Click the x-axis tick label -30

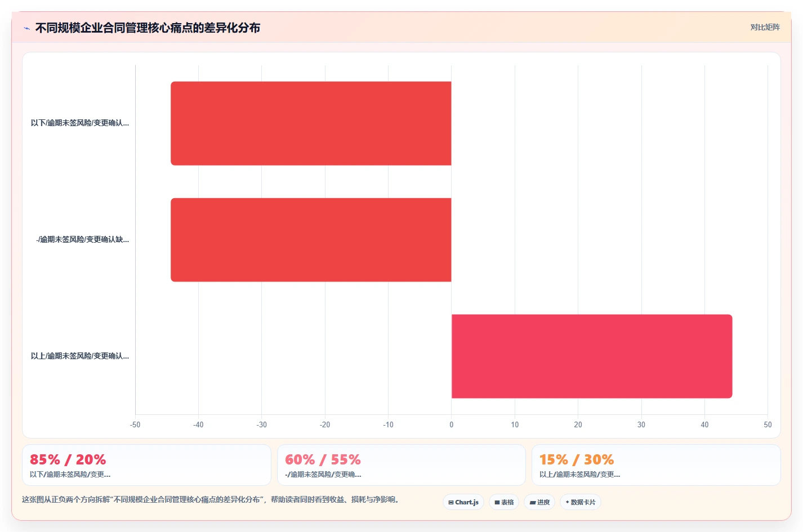[x=262, y=424]
